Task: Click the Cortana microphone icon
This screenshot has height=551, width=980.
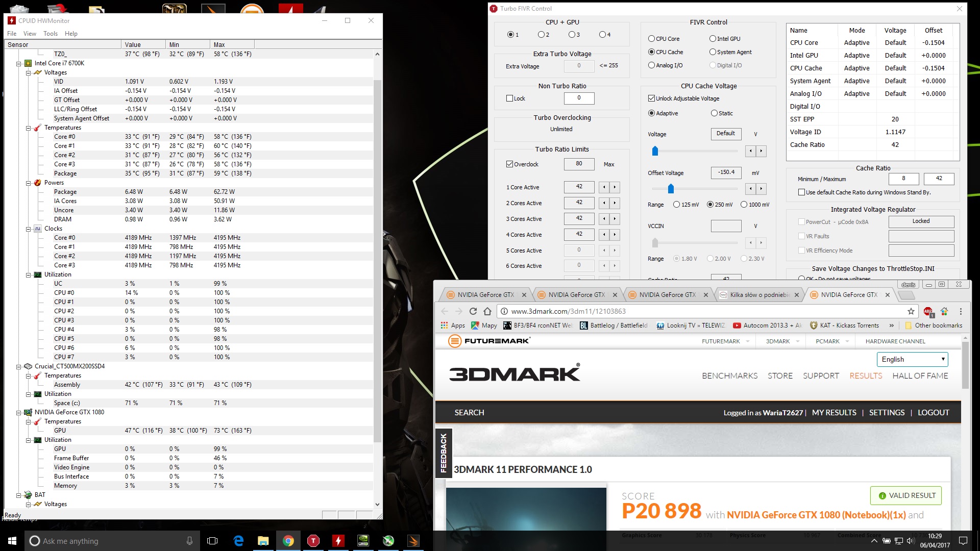Action: click(x=189, y=541)
